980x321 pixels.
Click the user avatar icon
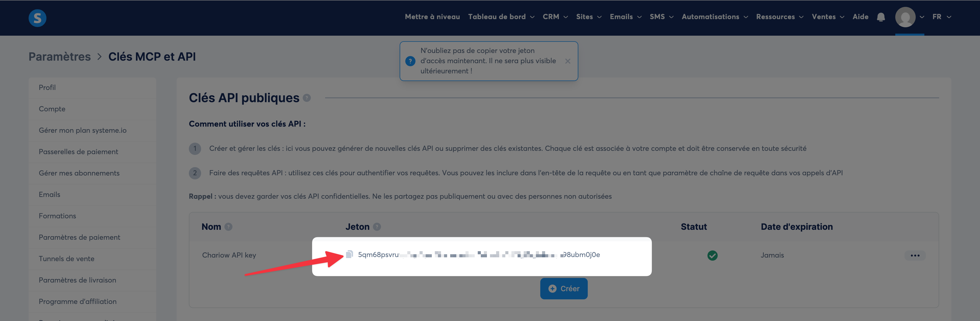[905, 17]
